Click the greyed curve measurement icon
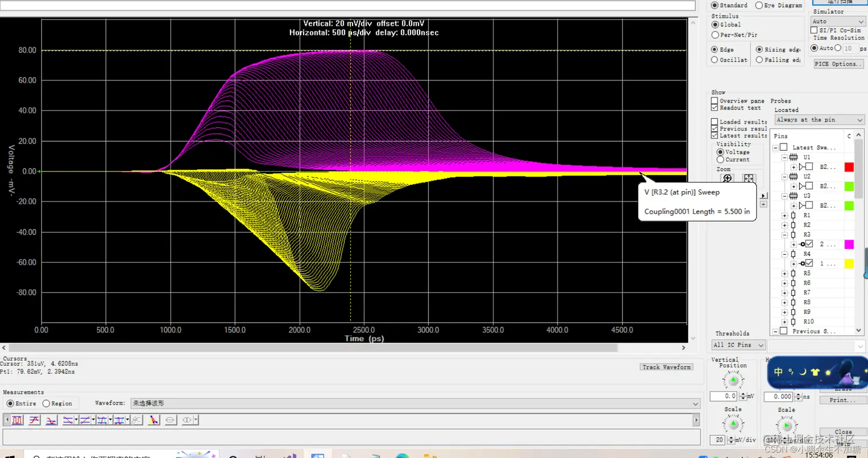 click(x=137, y=420)
